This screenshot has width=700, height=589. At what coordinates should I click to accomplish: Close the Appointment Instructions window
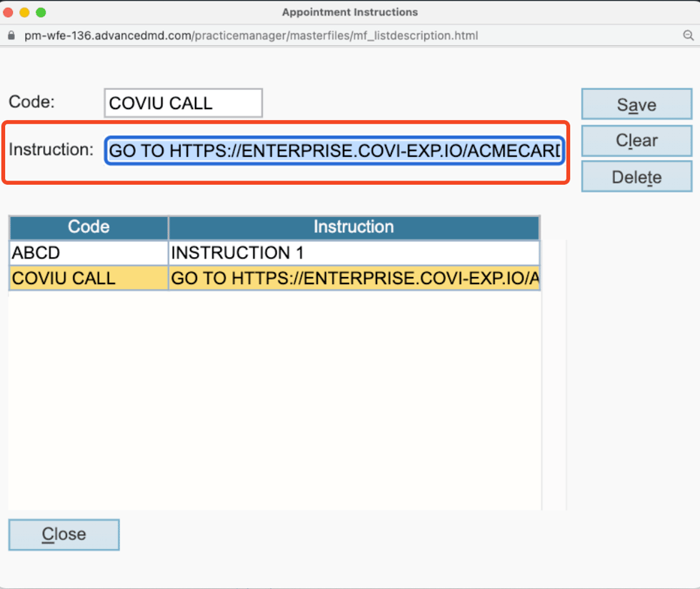64,534
